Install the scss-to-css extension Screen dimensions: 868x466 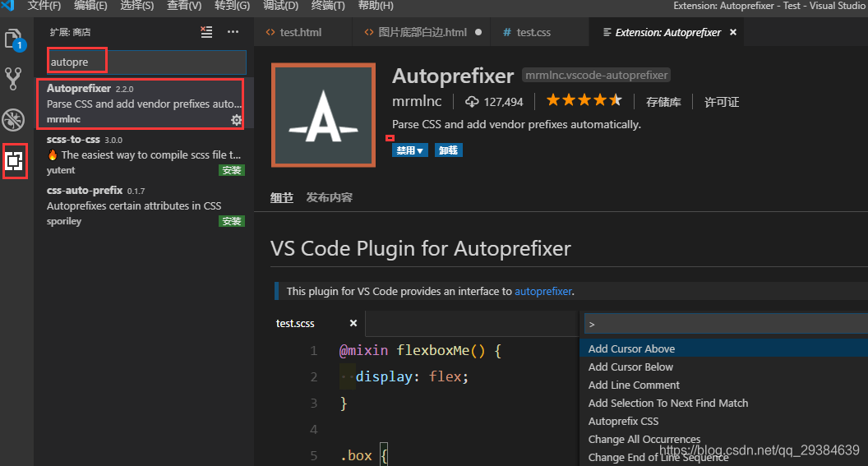click(232, 170)
